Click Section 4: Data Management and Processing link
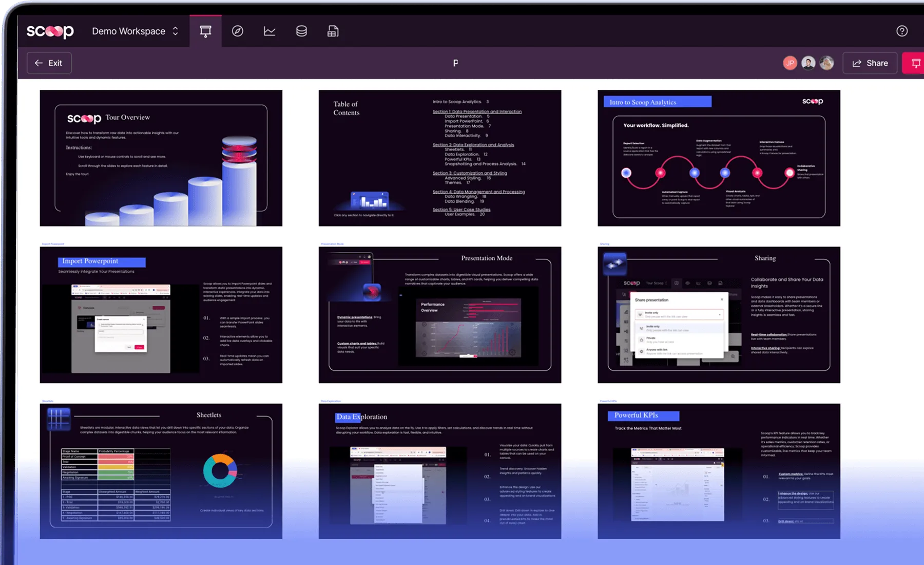924x565 pixels. (x=478, y=192)
